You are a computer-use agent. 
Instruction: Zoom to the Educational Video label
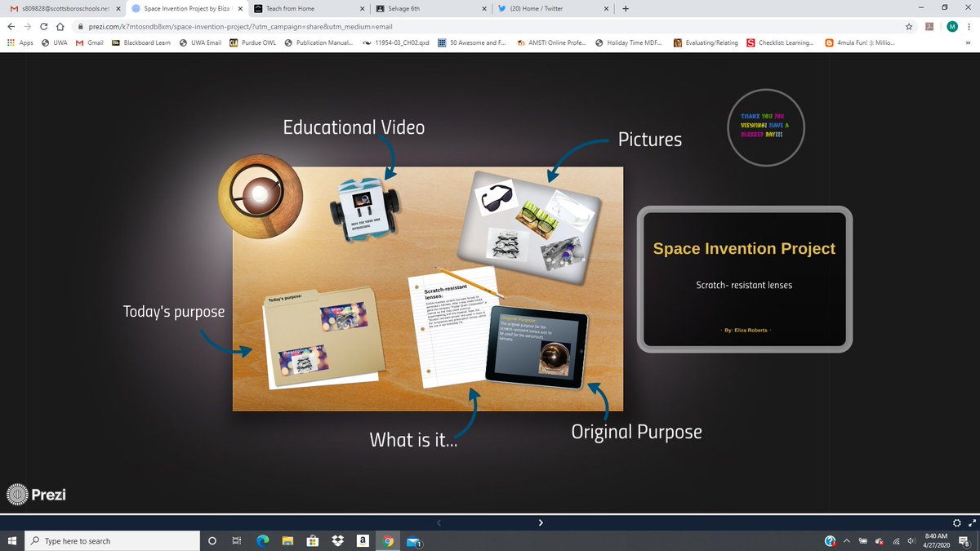(x=354, y=127)
